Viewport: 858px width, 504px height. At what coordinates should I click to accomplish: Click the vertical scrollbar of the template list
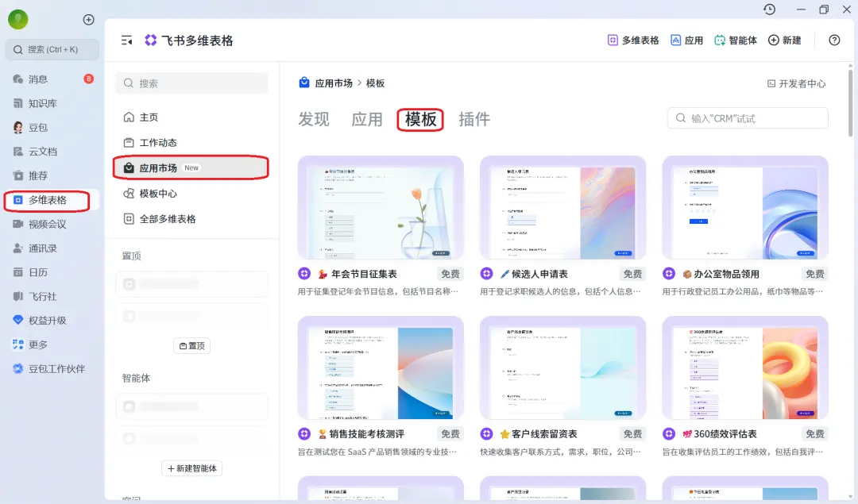(850, 102)
